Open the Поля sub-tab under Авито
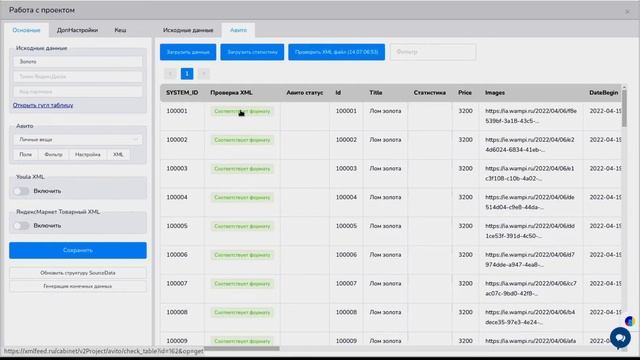The width and height of the screenshot is (640, 360). (x=25, y=155)
